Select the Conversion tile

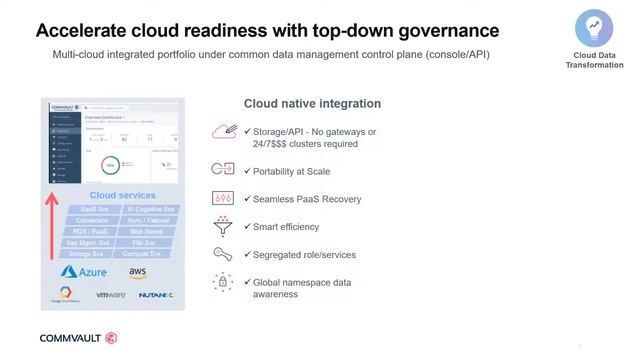[92, 220]
